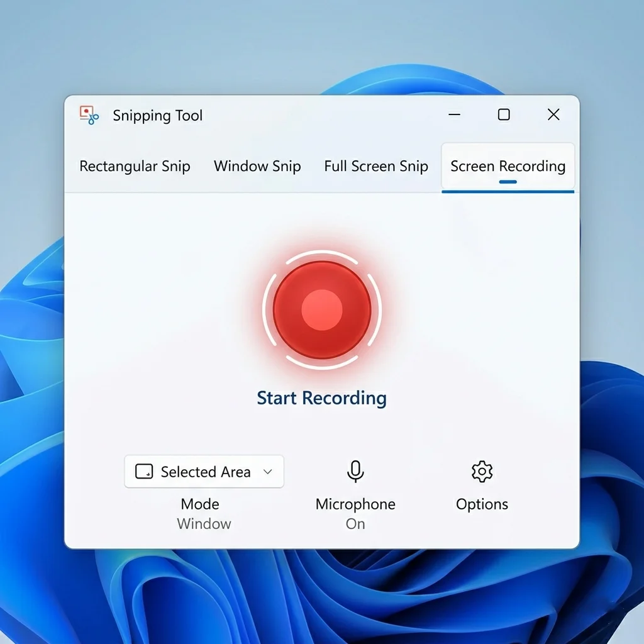644x644 pixels.
Task: Minimize the Snipping Tool window
Action: (x=454, y=115)
